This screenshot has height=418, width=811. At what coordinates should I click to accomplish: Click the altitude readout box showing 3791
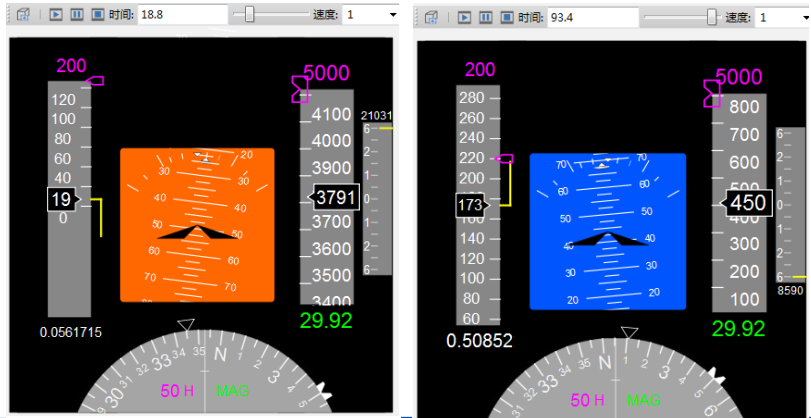(334, 197)
